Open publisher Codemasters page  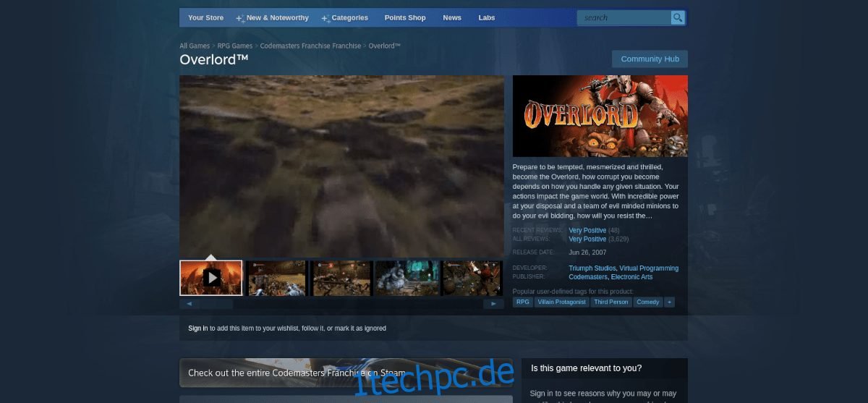(x=587, y=277)
